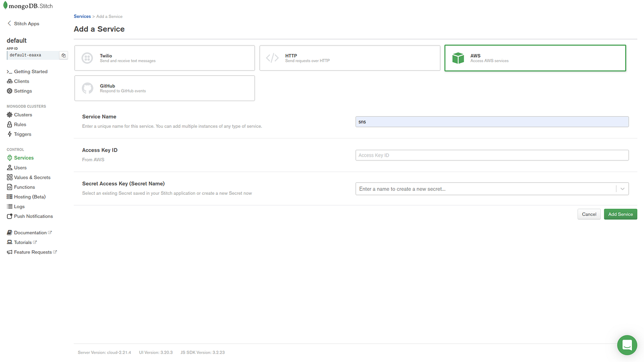Open the Users section
Screen dimensions: 644x362
coord(20,167)
